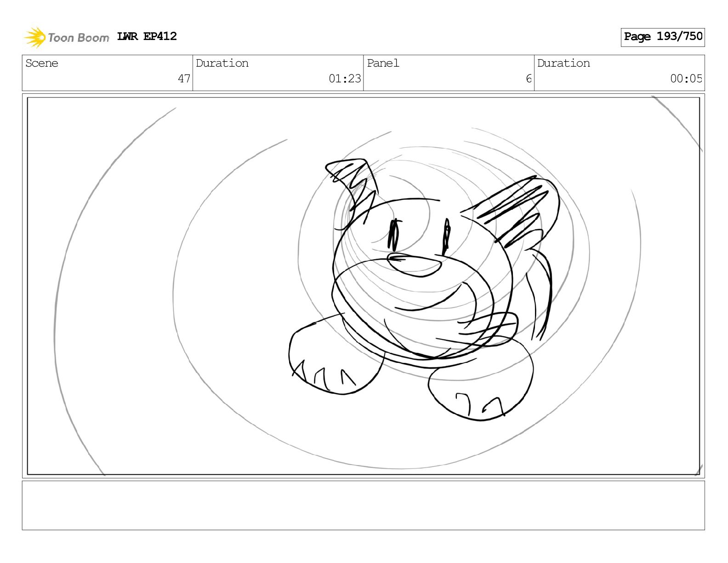Click the panel duration 00:05
The height and width of the screenshot is (563, 728).
point(686,79)
